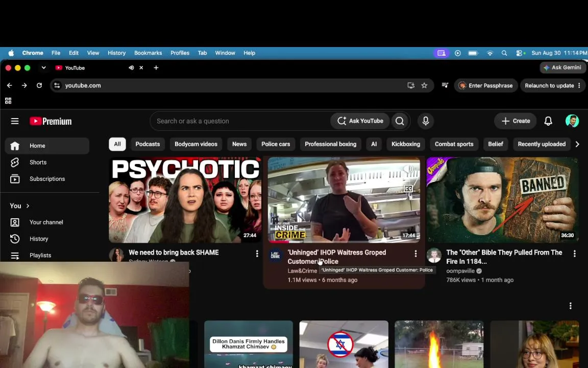This screenshot has height=368, width=588.
Task: Open the YouTube guide hamburger menu
Action: pos(15,121)
